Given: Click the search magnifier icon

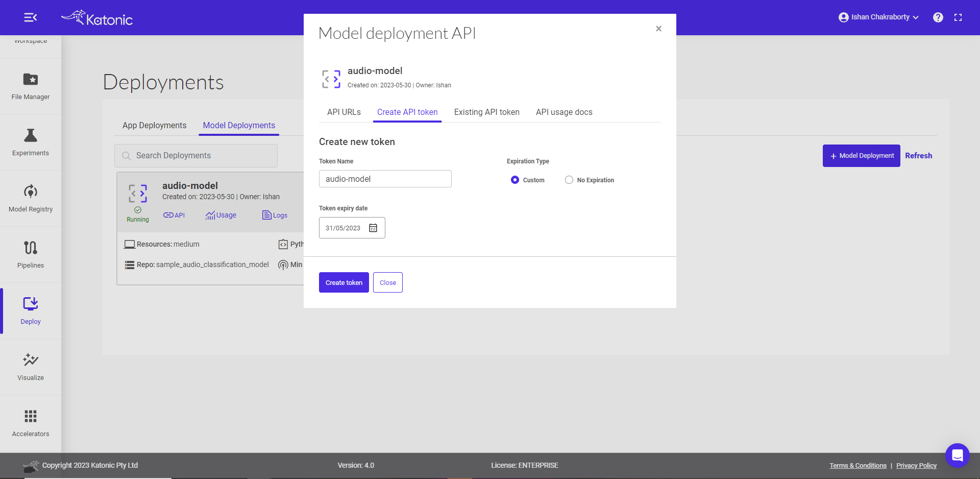Looking at the screenshot, I should (x=127, y=156).
